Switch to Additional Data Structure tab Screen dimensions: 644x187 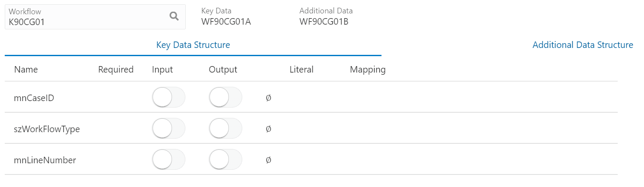(x=582, y=45)
